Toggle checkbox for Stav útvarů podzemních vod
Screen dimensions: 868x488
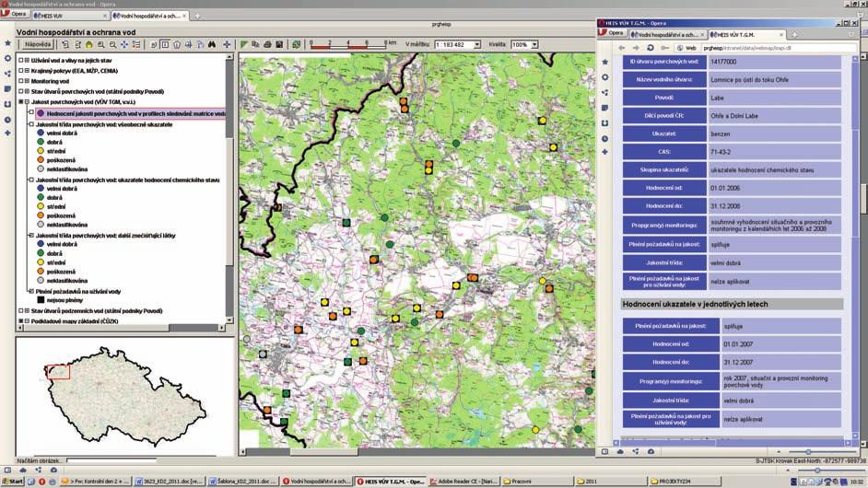21,311
